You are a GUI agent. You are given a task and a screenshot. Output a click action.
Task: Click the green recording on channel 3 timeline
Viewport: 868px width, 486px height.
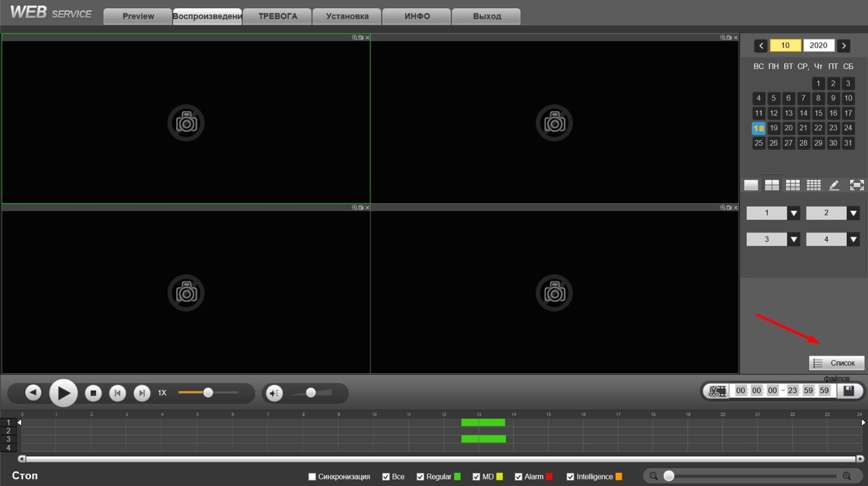484,439
